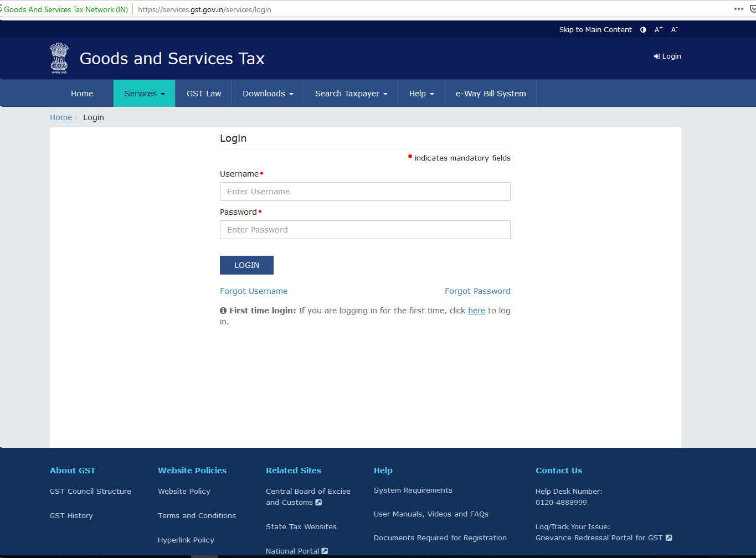
Task: Click the info icon beside First time login
Action: pyautogui.click(x=223, y=311)
